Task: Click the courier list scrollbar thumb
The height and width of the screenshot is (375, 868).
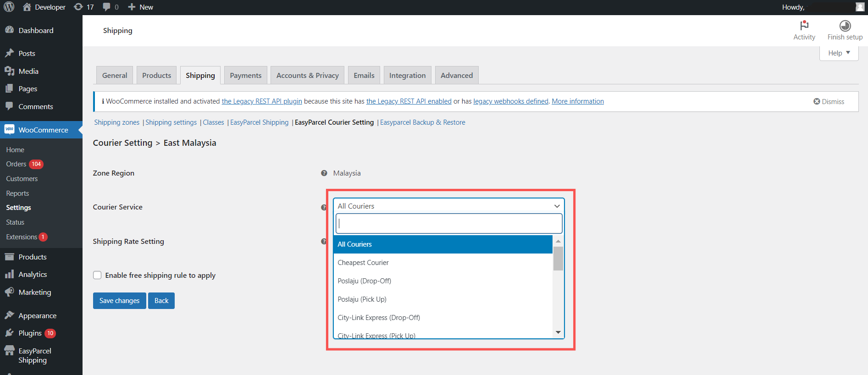Action: (558, 259)
